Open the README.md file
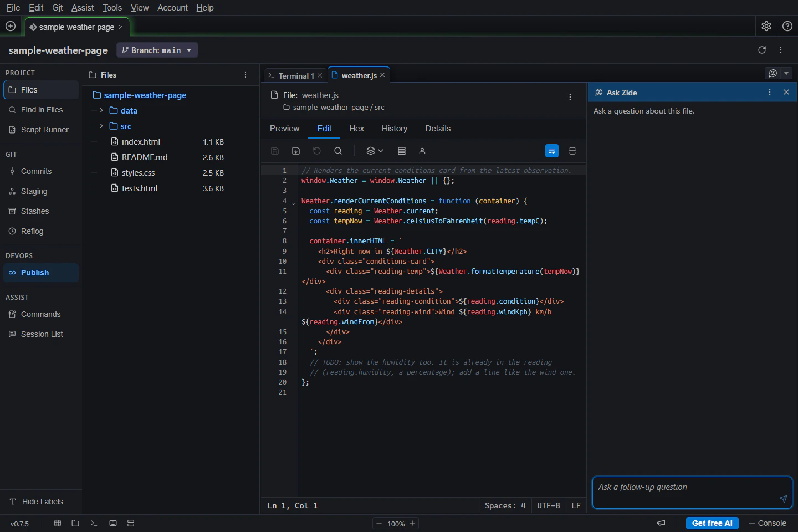 click(145, 157)
